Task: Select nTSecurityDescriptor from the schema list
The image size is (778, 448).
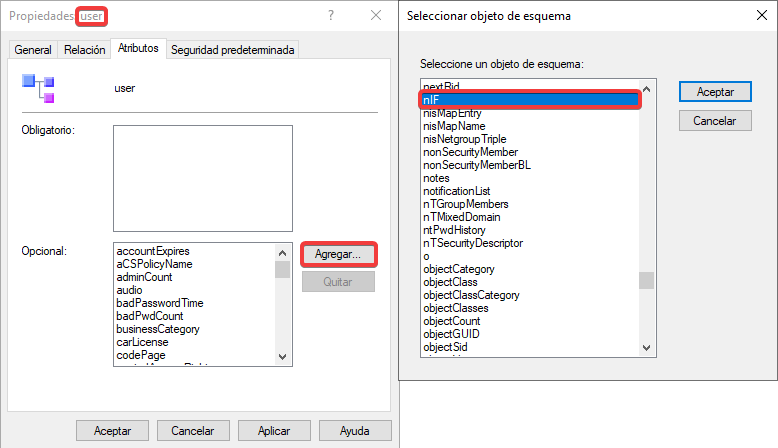Action: click(x=472, y=243)
